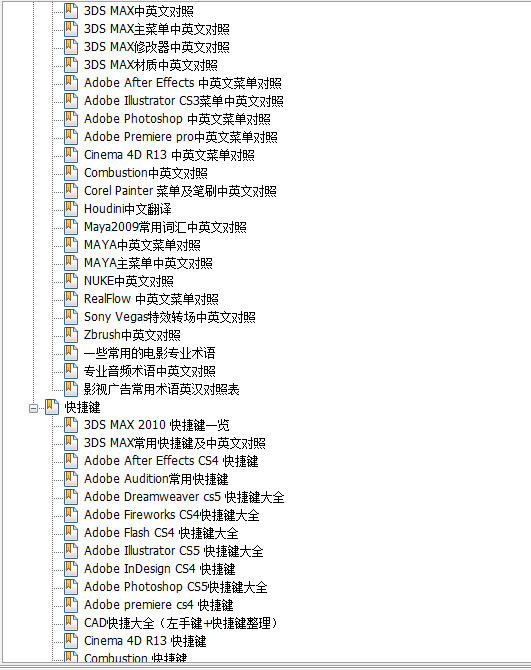Click bookmark icon beside 专业音频术语中英文对照
The height and width of the screenshot is (670, 531).
pos(71,371)
